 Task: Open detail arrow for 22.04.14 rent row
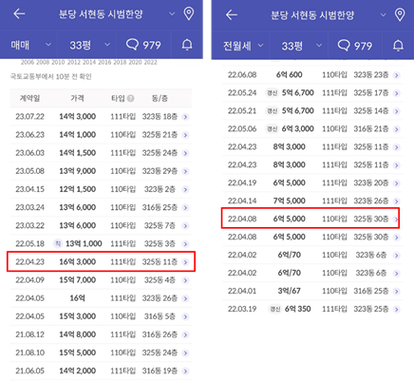tap(396, 201)
